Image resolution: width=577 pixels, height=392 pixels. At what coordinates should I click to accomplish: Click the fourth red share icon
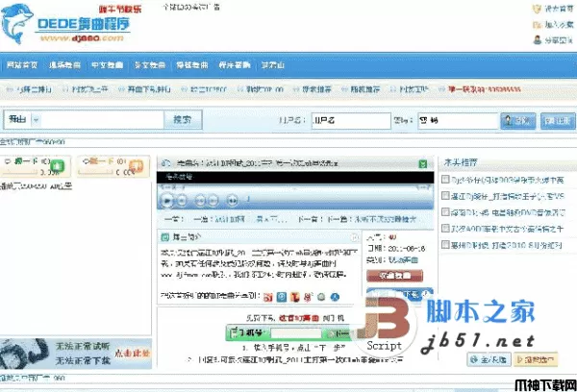coord(308,297)
